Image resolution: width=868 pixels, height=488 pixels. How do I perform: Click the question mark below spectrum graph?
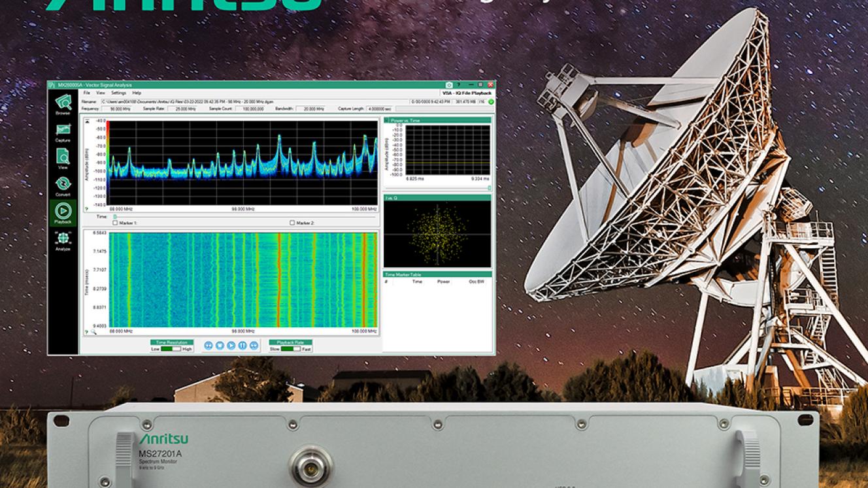[86, 209]
